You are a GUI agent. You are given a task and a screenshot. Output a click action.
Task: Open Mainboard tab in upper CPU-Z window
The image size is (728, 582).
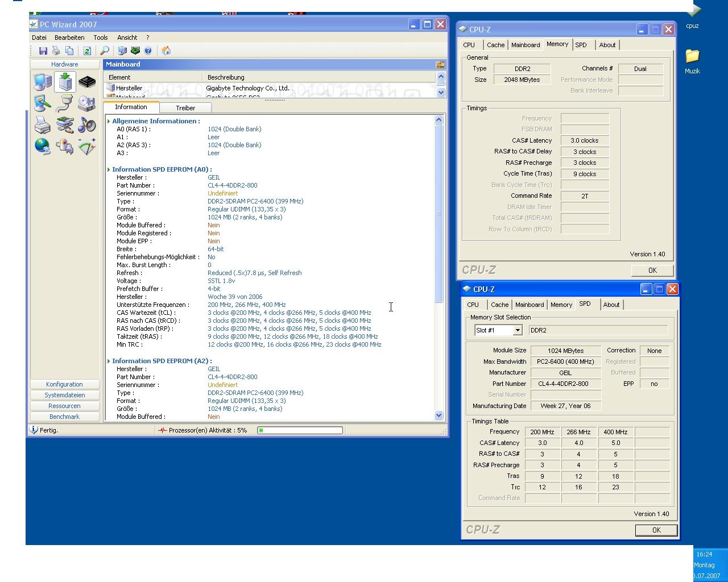526,45
